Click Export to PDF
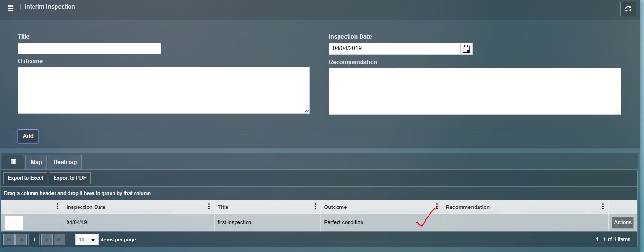 pyautogui.click(x=70, y=178)
